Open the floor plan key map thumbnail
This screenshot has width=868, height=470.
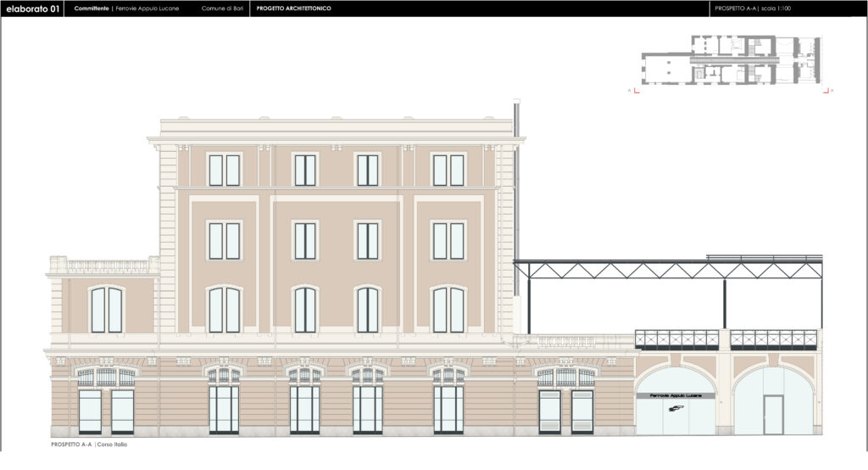731,62
